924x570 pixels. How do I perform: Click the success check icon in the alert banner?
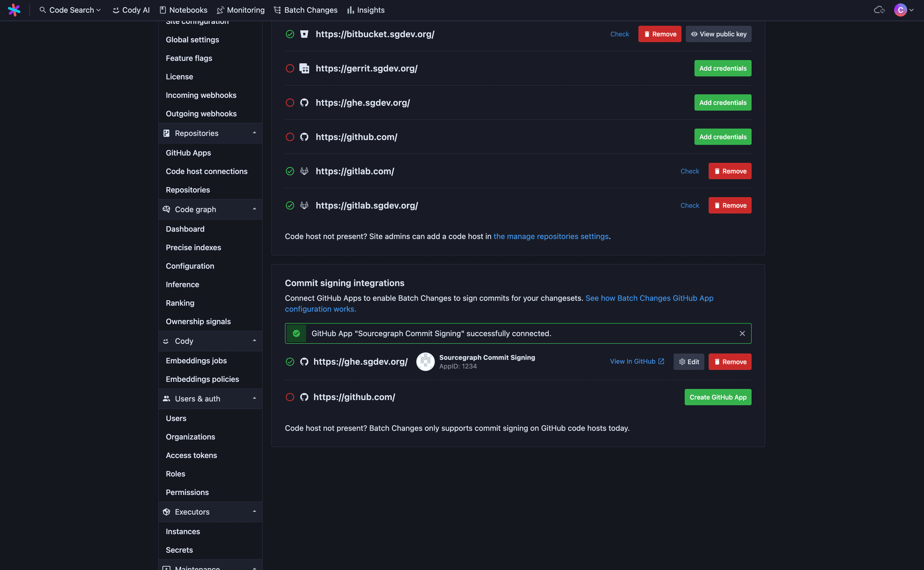coord(296,333)
